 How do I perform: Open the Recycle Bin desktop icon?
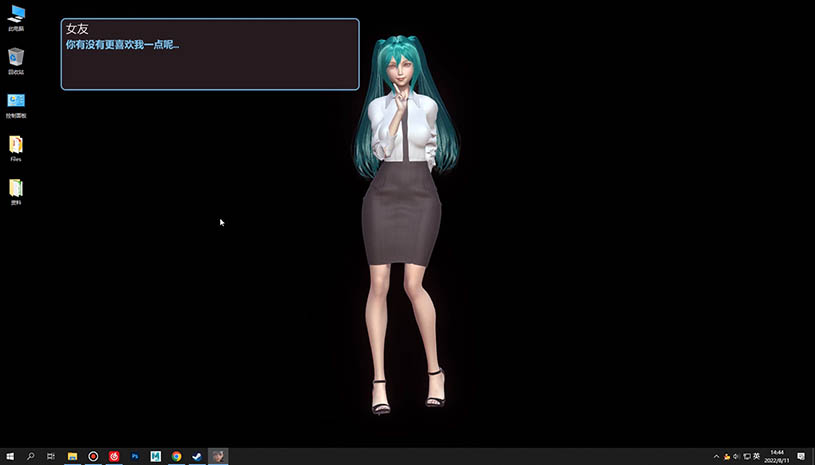16,59
